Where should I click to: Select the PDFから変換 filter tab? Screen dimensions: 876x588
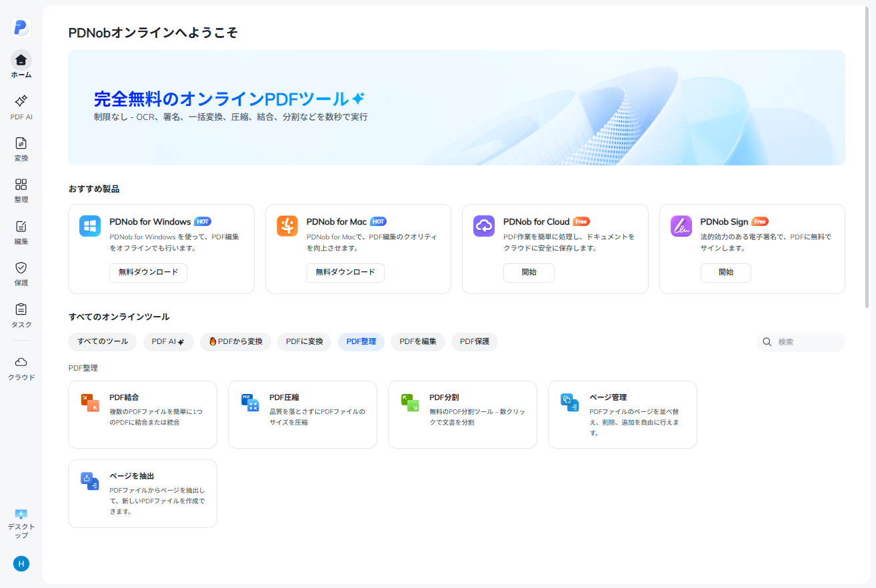pos(235,341)
